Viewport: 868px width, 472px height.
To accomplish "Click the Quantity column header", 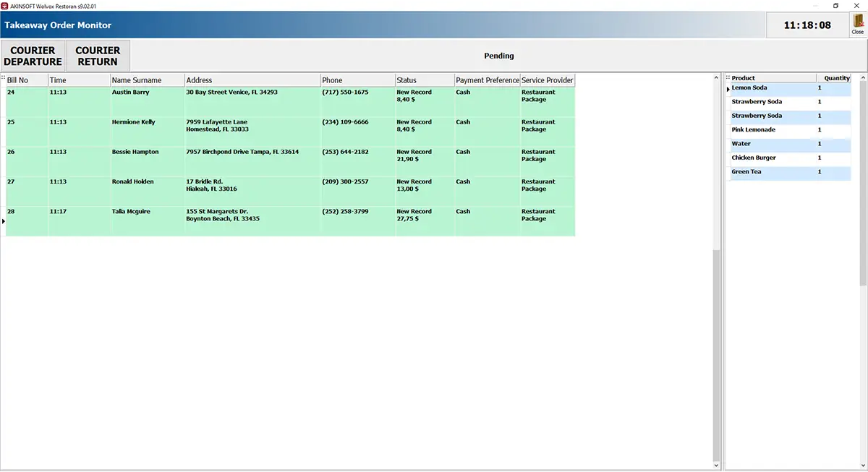I will point(834,78).
